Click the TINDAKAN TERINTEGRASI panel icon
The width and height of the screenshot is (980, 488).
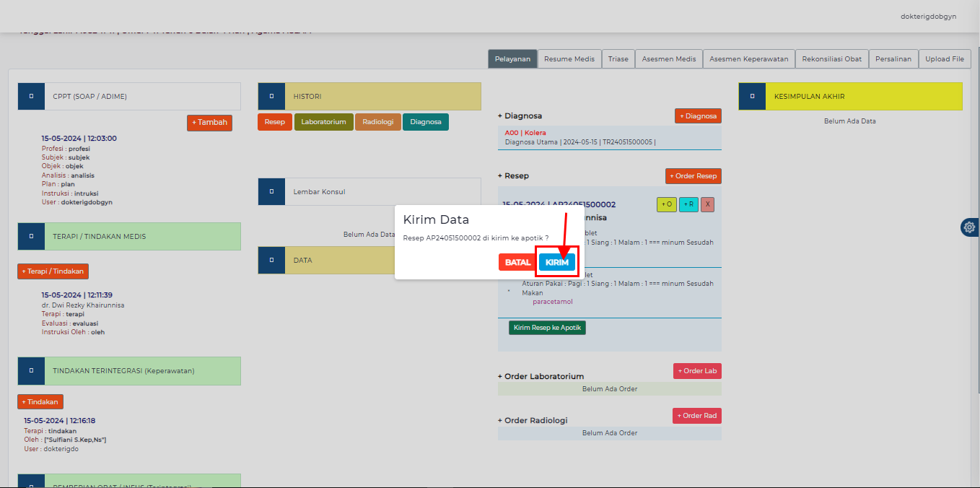(31, 370)
